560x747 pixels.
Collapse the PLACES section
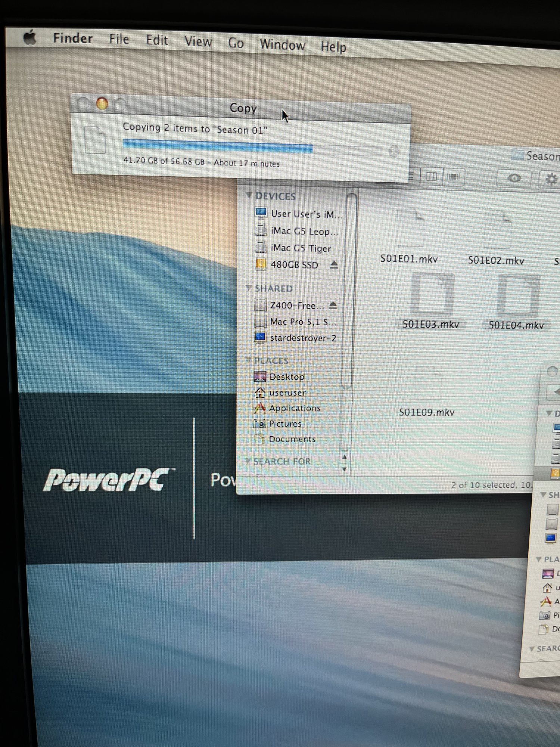(x=248, y=360)
